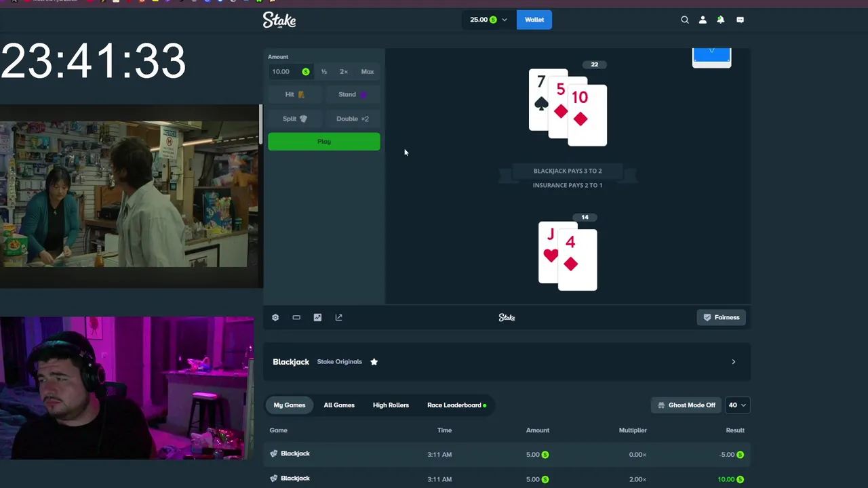Image resolution: width=868 pixels, height=488 pixels.
Task: Click the dealer hand total 22 badge
Action: coord(594,64)
